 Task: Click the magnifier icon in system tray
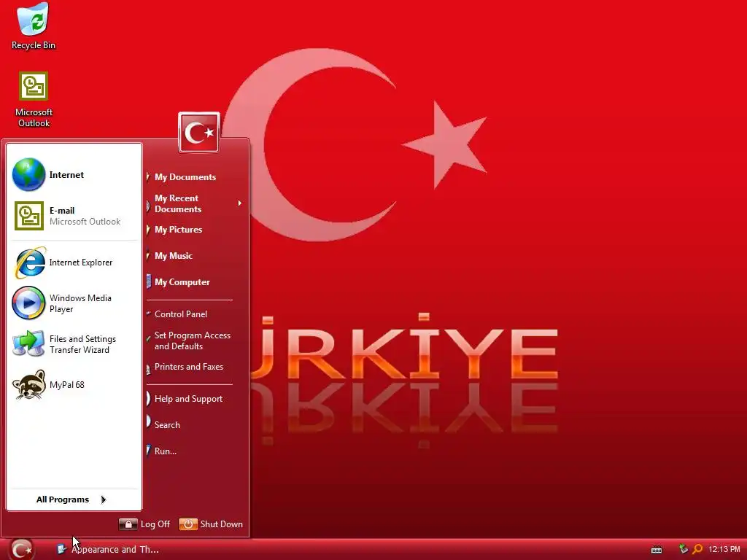tap(697, 550)
